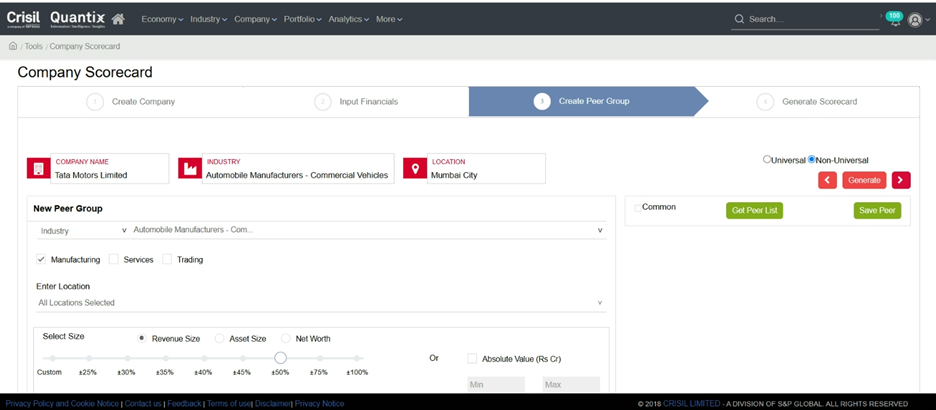Open the Disclaimer footer link

point(272,404)
